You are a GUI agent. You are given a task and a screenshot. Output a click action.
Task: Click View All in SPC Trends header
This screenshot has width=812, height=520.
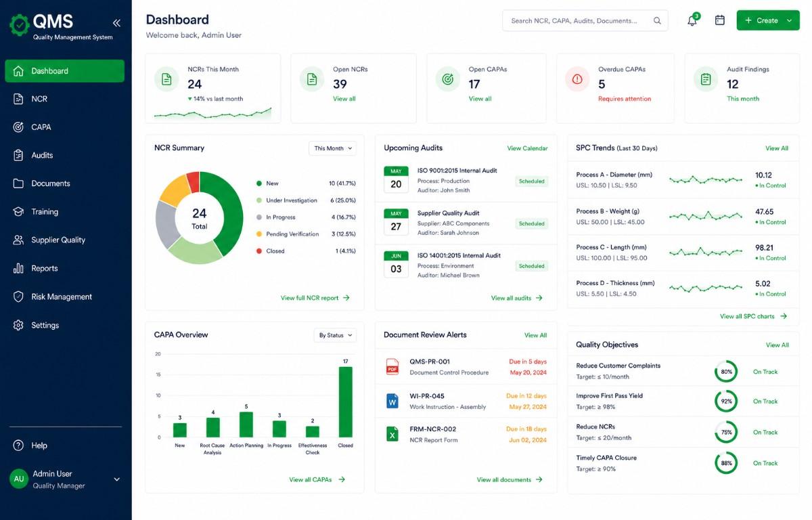coord(777,148)
